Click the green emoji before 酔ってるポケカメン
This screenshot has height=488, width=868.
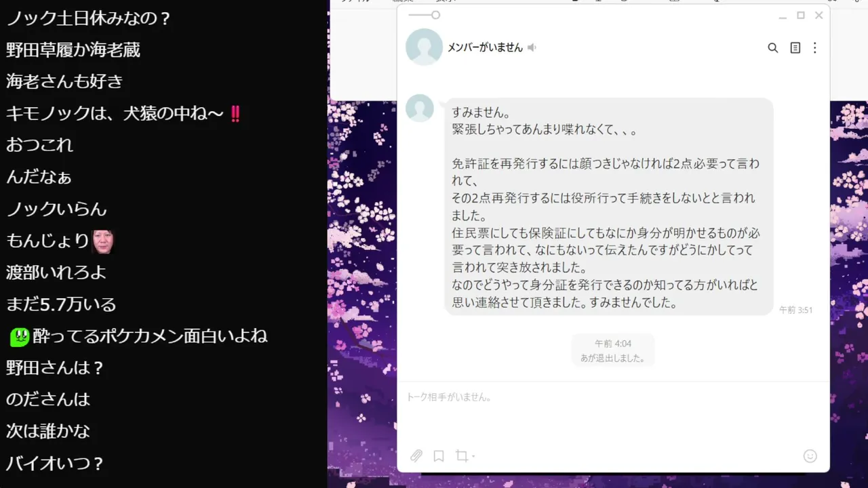pos(19,336)
